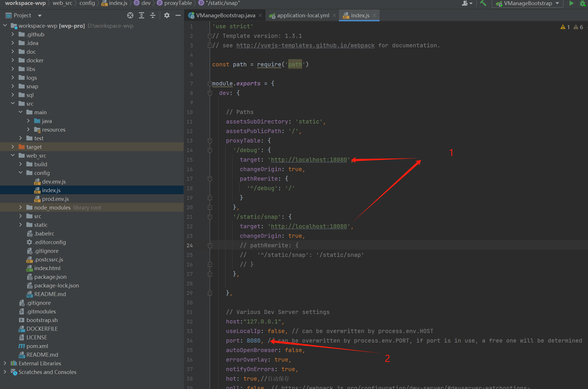Image resolution: width=588 pixels, height=389 pixels.
Task: Fold the dev block at line 8
Action: coord(210,93)
